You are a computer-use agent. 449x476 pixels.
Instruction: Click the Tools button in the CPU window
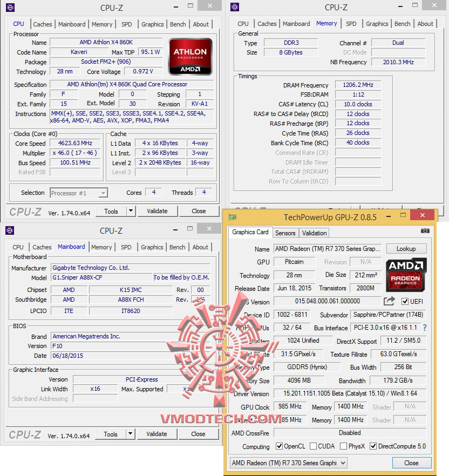[x=111, y=211]
